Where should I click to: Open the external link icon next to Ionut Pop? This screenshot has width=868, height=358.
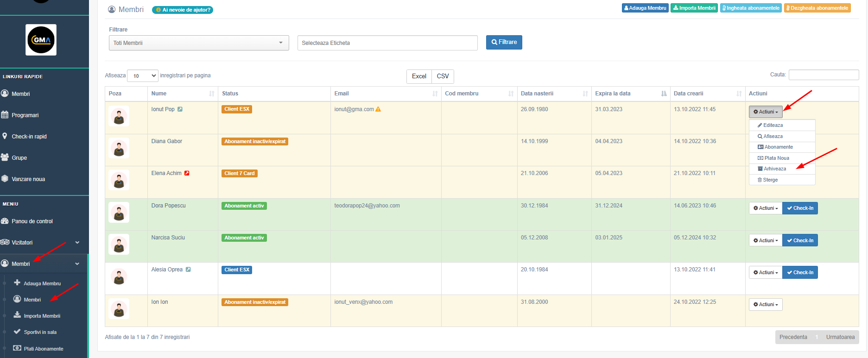180,109
